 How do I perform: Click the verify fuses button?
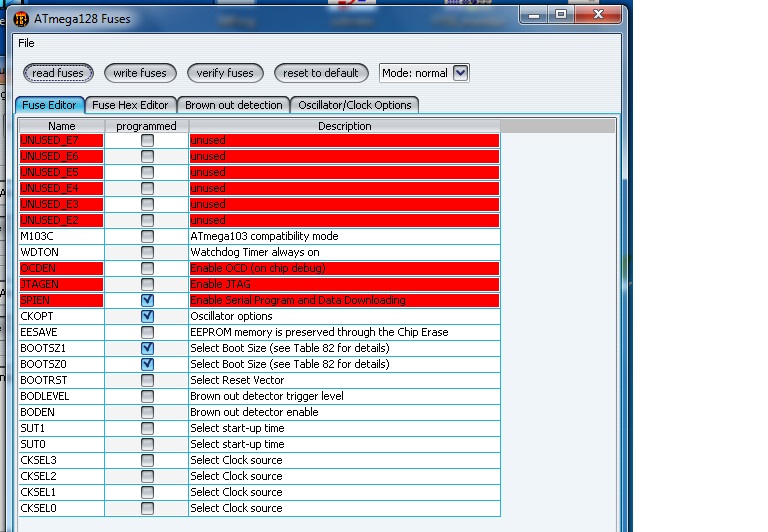[225, 73]
